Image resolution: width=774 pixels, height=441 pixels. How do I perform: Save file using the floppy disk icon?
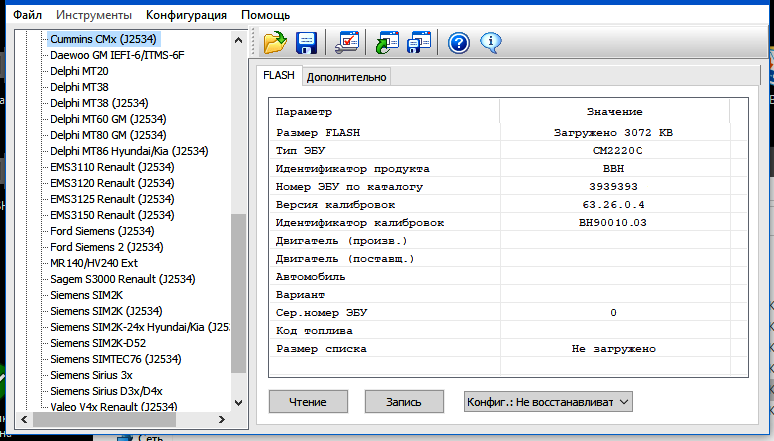[x=307, y=42]
